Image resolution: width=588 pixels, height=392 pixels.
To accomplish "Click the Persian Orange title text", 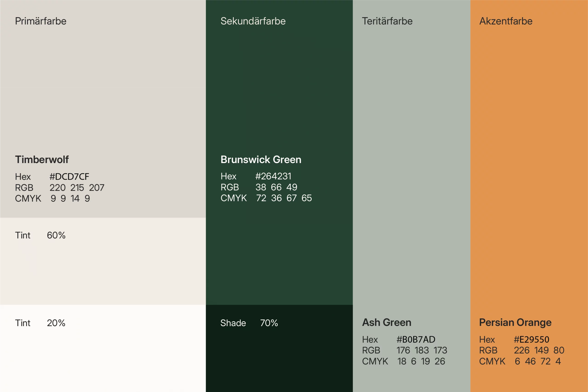I will point(515,322).
